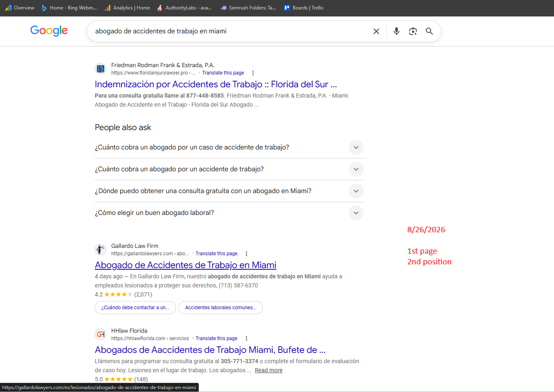Clear the search query with X

tap(376, 31)
